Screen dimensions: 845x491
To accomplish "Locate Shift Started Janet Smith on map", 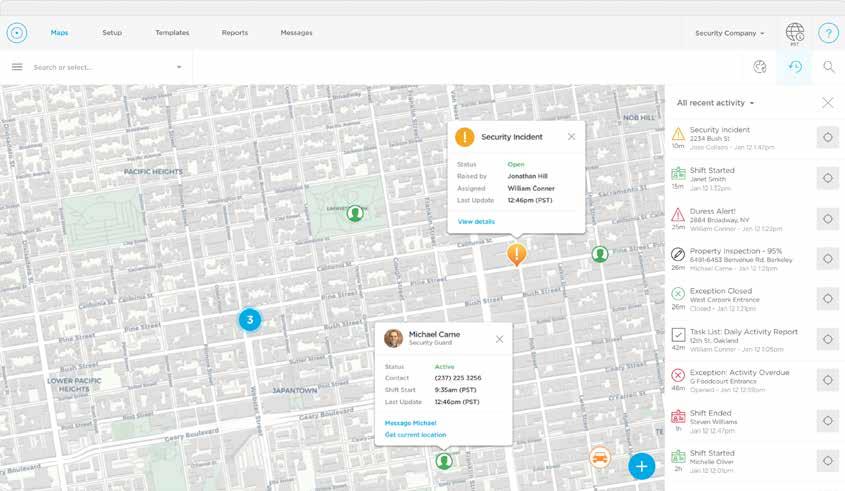I will [828, 178].
